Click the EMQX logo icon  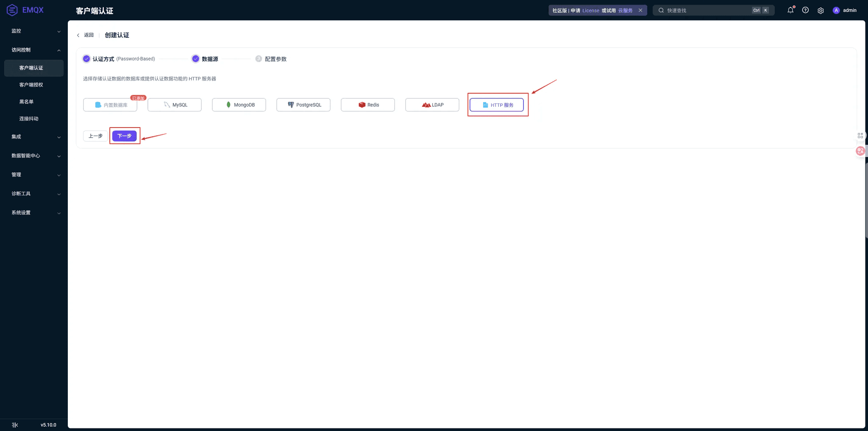tap(12, 10)
